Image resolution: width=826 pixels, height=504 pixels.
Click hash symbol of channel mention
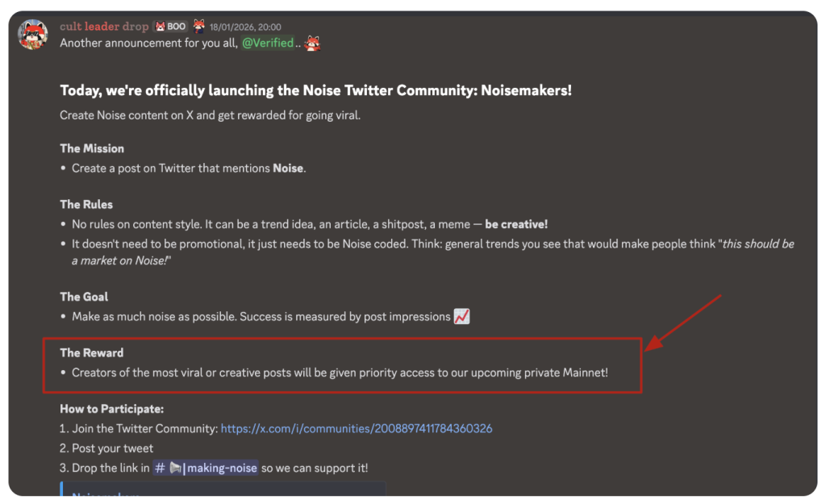159,468
